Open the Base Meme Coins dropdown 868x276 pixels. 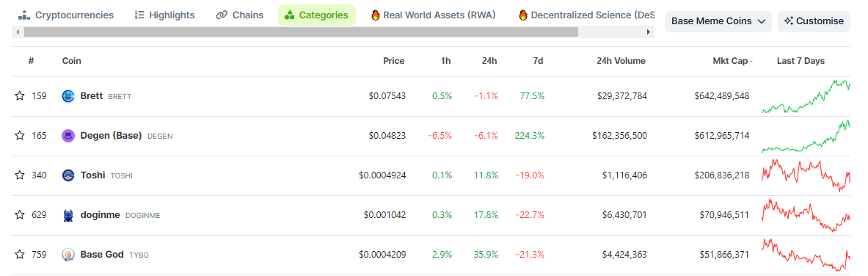(718, 21)
